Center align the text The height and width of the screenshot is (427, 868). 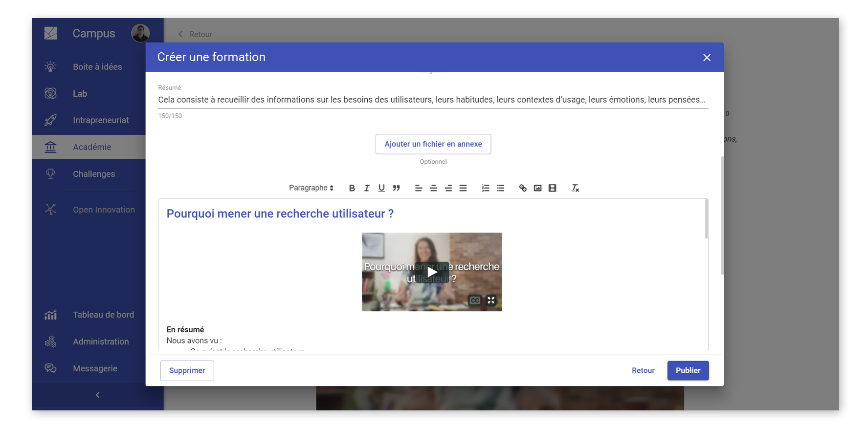coord(433,188)
